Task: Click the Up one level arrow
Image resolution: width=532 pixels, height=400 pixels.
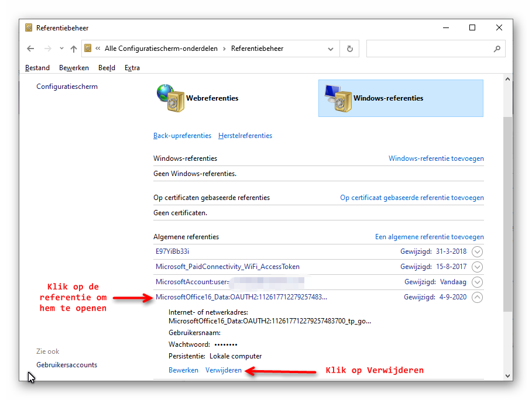Action: [x=73, y=49]
